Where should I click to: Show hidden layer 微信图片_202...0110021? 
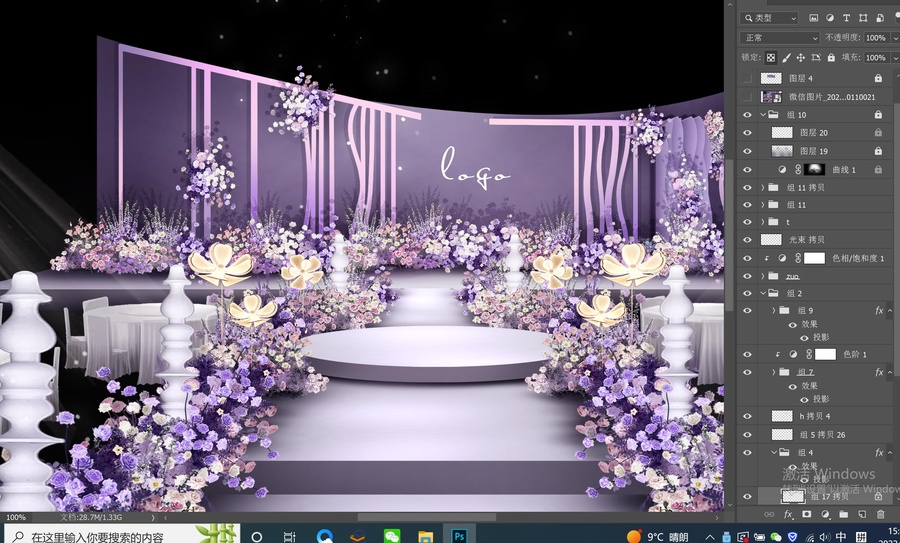coord(747,96)
